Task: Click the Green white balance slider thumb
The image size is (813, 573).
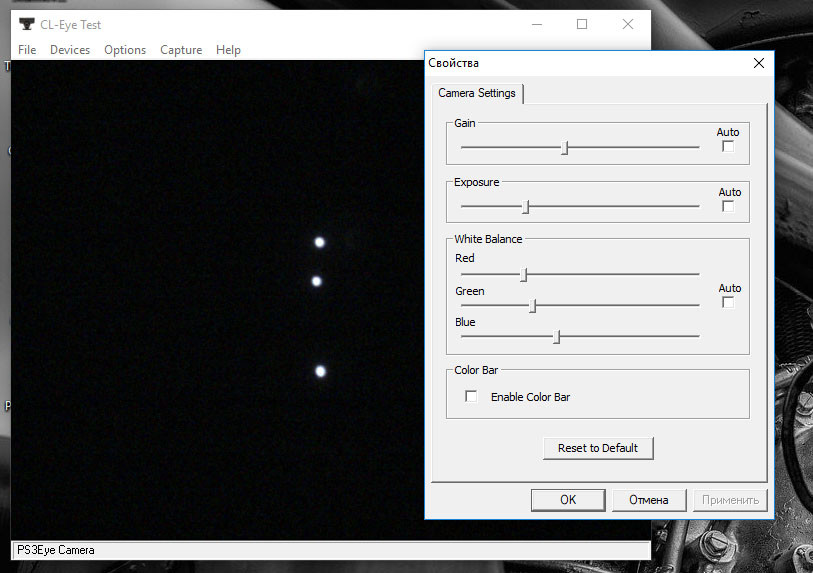Action: (x=533, y=306)
